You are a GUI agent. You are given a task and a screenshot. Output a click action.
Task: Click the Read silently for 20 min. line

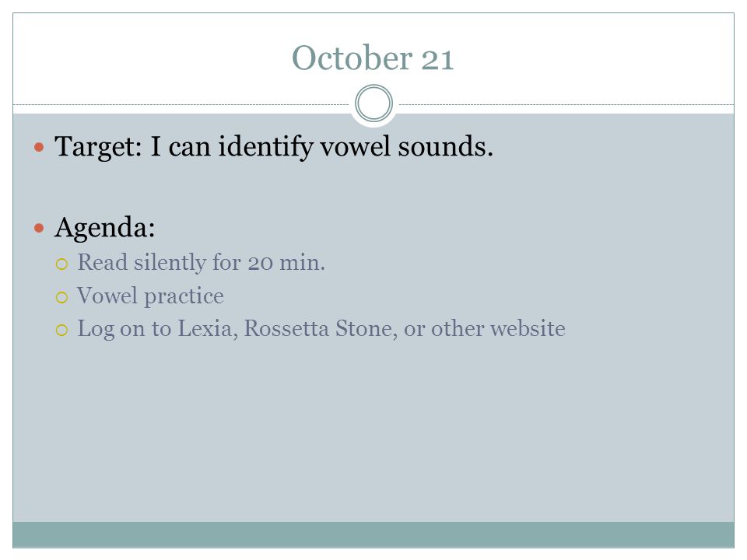coord(201,262)
